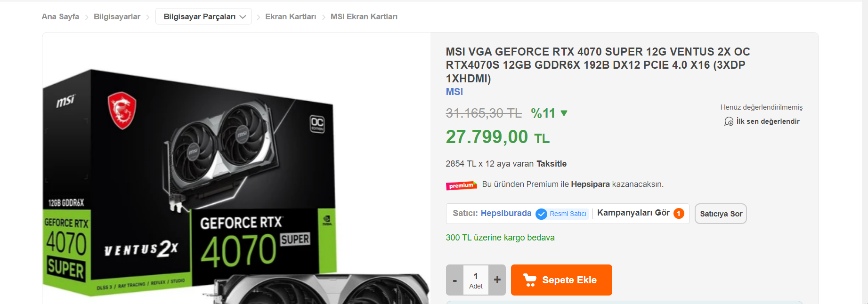Click the premium badge icon
This screenshot has height=304, width=868.
click(x=462, y=185)
